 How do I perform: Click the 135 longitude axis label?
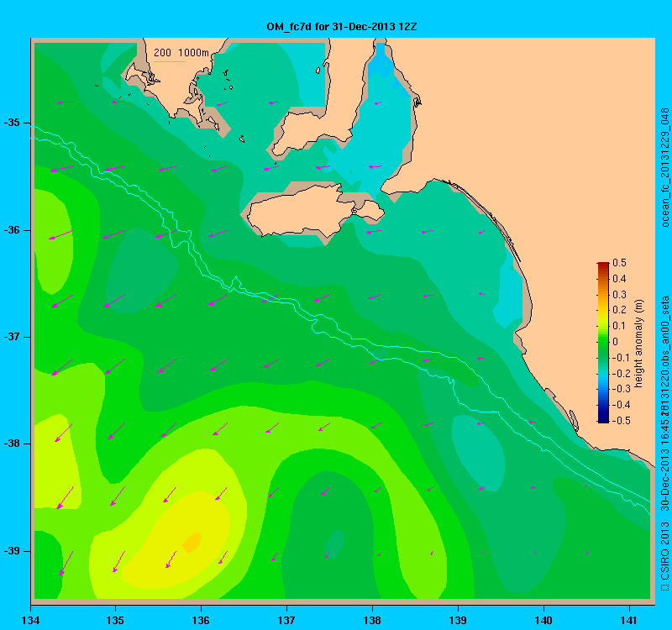coord(115,621)
